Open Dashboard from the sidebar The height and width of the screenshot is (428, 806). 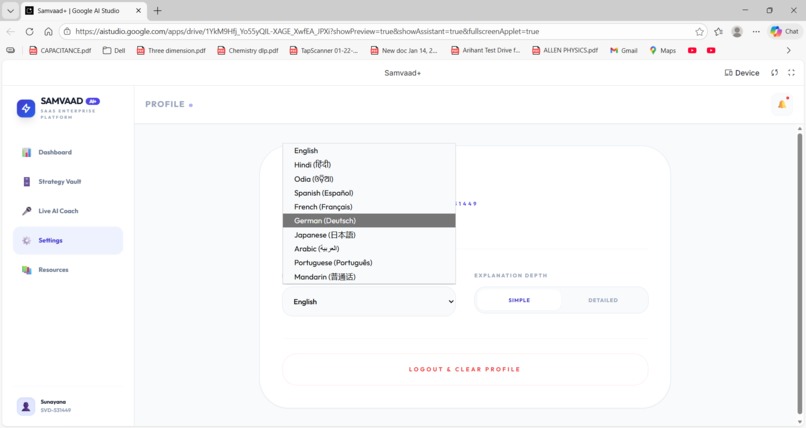point(68,153)
